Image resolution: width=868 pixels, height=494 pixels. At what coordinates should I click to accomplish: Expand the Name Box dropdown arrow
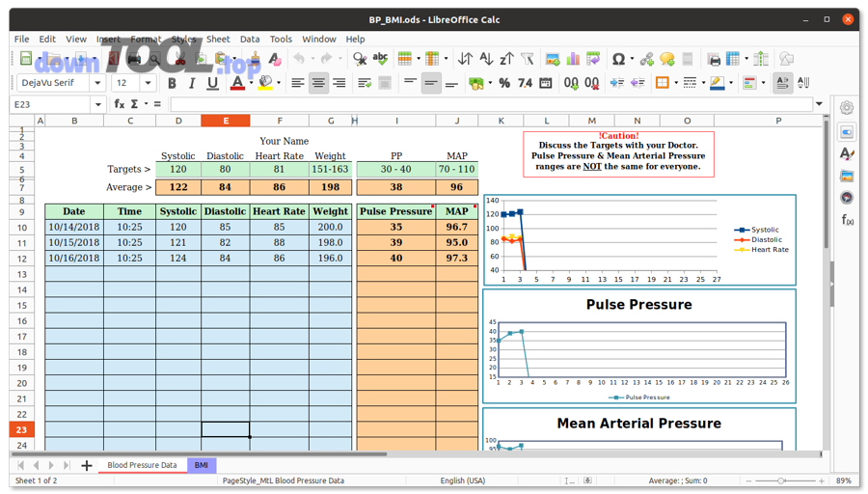point(98,104)
